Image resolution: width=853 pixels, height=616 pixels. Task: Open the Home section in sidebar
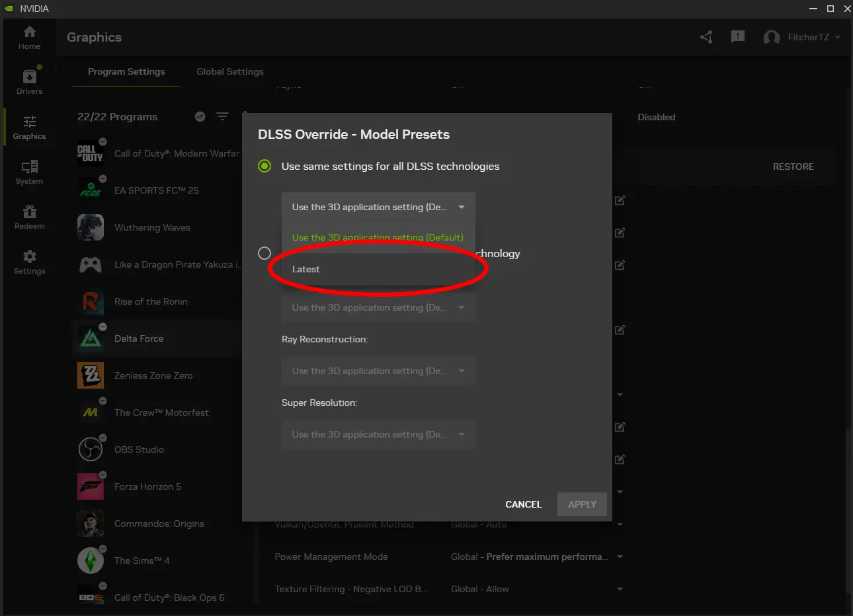(x=29, y=38)
